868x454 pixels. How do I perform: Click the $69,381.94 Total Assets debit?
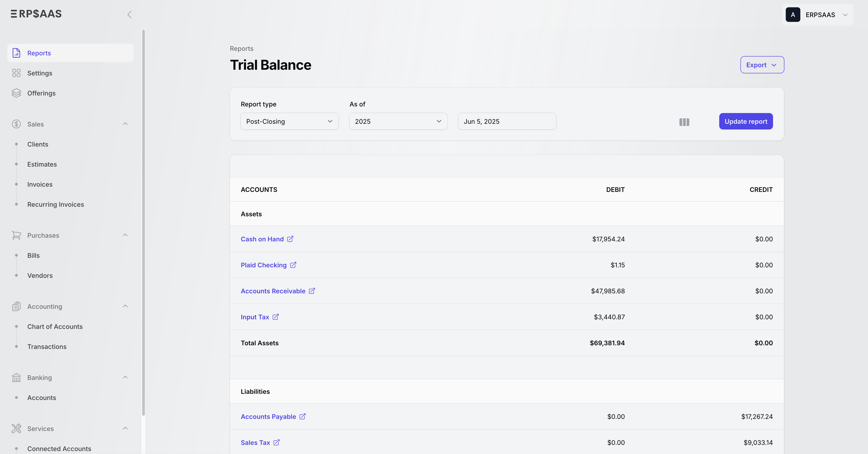click(x=607, y=343)
